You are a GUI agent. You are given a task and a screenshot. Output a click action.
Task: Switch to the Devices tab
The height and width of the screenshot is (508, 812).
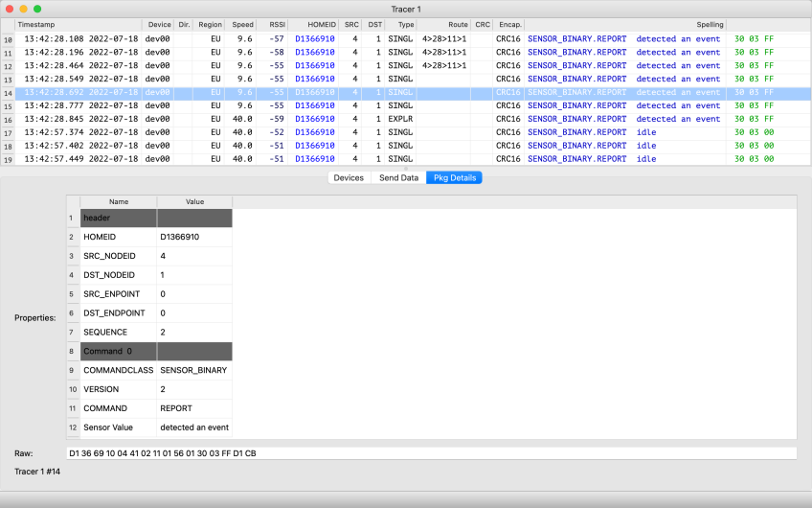pos(349,177)
